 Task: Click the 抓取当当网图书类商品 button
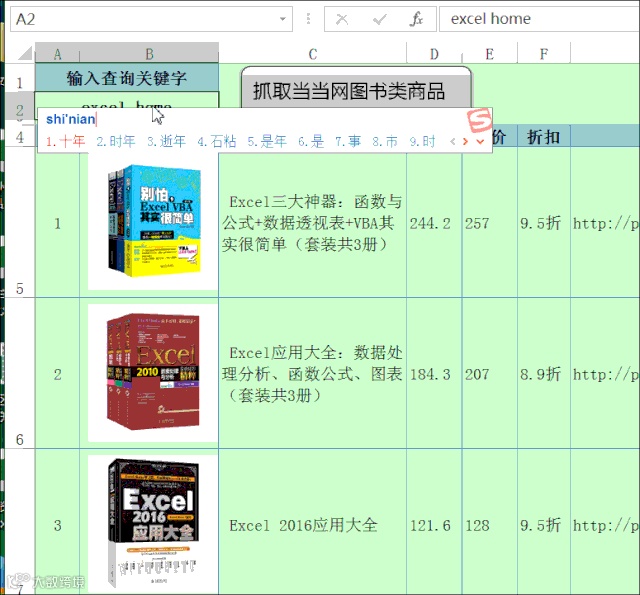pos(356,89)
